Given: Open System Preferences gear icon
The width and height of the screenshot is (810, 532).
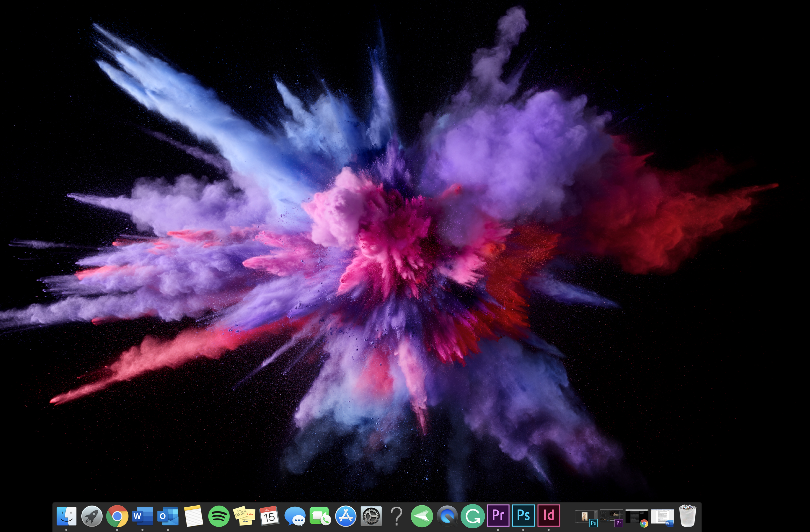Looking at the screenshot, I should click(x=371, y=516).
